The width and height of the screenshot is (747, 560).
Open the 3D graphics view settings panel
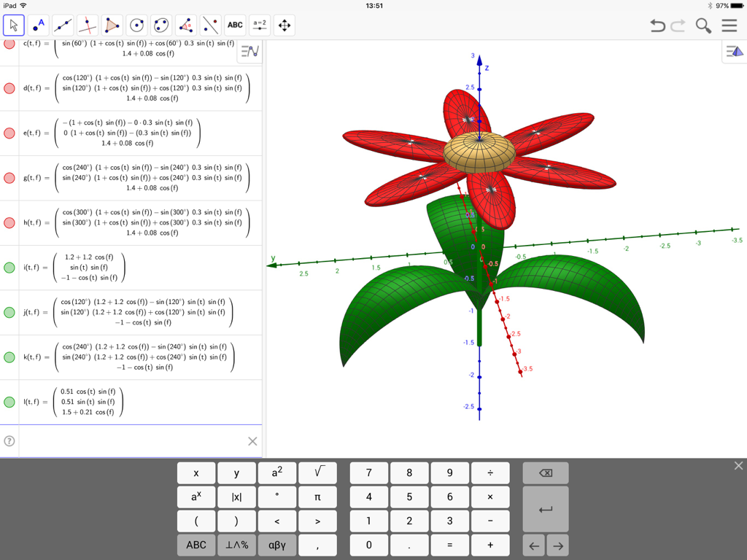(x=735, y=51)
